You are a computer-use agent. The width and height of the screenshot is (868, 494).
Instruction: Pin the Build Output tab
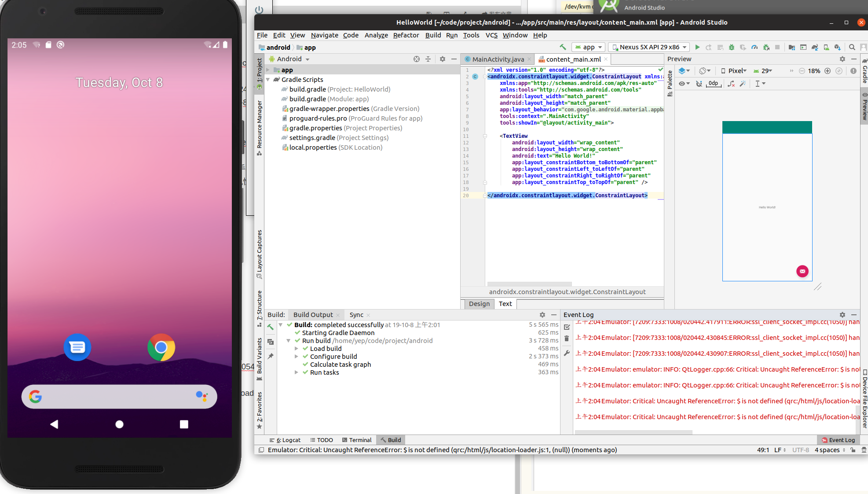coord(271,356)
